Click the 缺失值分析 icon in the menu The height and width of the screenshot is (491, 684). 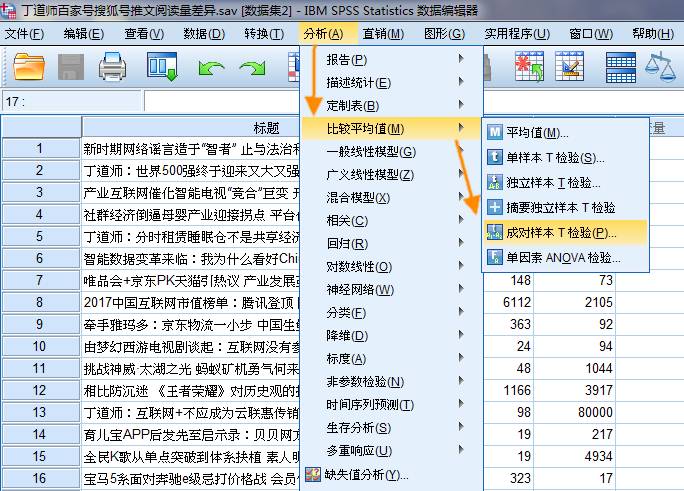click(x=313, y=474)
